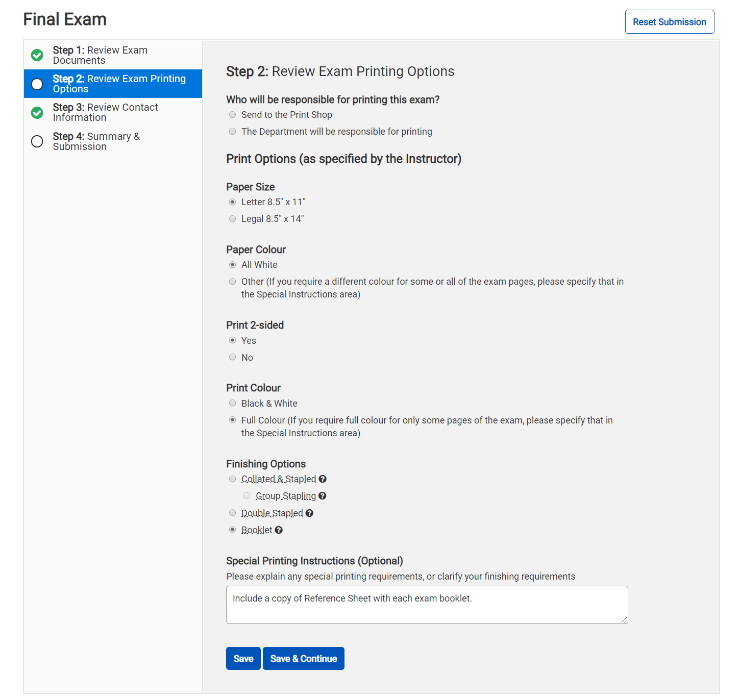
Task: Set Print 2-sided to No
Action: 233,357
